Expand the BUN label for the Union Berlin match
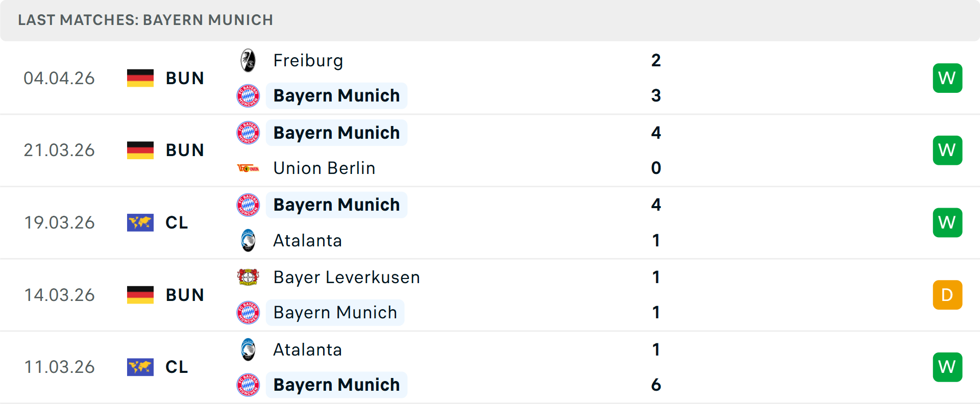980x404 pixels. click(x=185, y=150)
